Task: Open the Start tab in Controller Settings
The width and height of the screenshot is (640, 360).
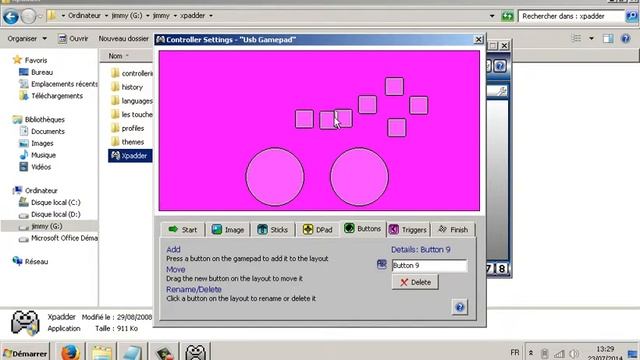Action: click(x=182, y=229)
